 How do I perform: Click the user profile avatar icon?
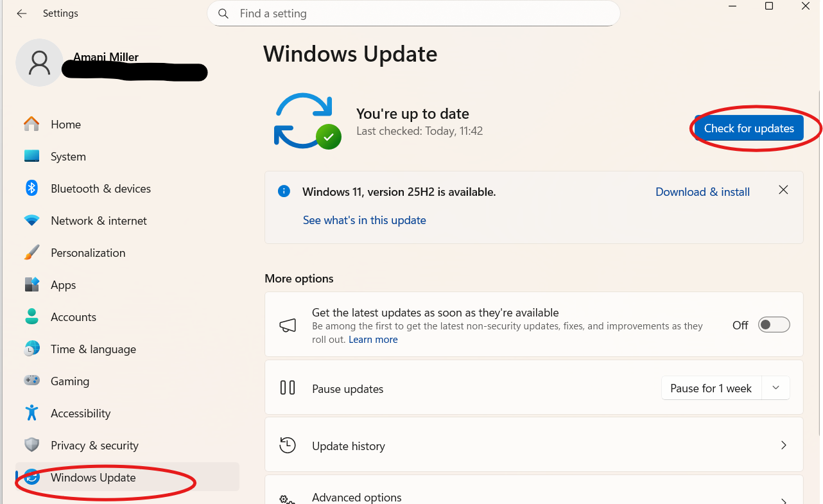click(39, 62)
